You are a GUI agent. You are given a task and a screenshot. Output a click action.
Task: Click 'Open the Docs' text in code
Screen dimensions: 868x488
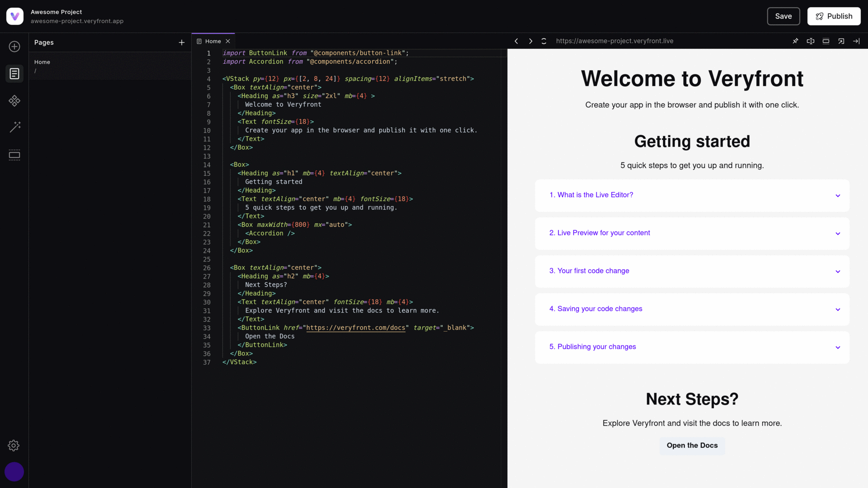pos(269,337)
